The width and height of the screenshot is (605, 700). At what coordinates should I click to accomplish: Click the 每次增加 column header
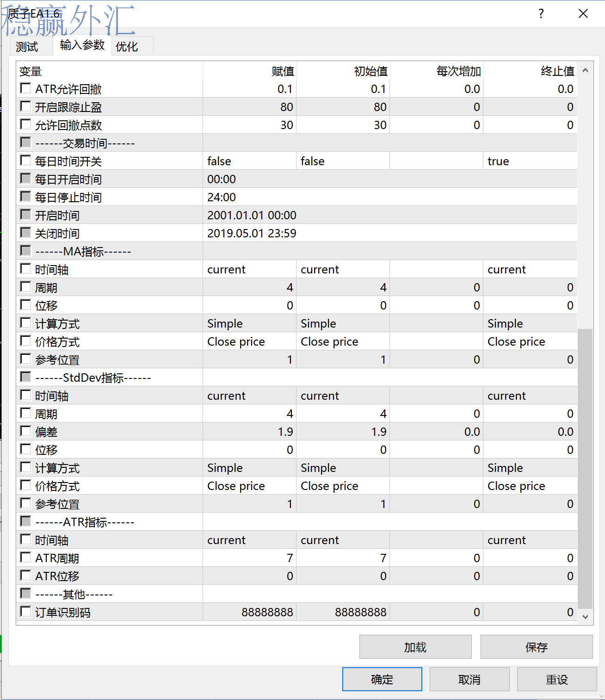[437, 71]
